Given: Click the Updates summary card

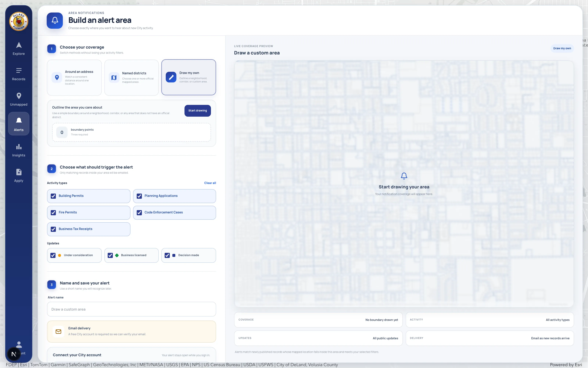Looking at the screenshot, I should 318,338.
